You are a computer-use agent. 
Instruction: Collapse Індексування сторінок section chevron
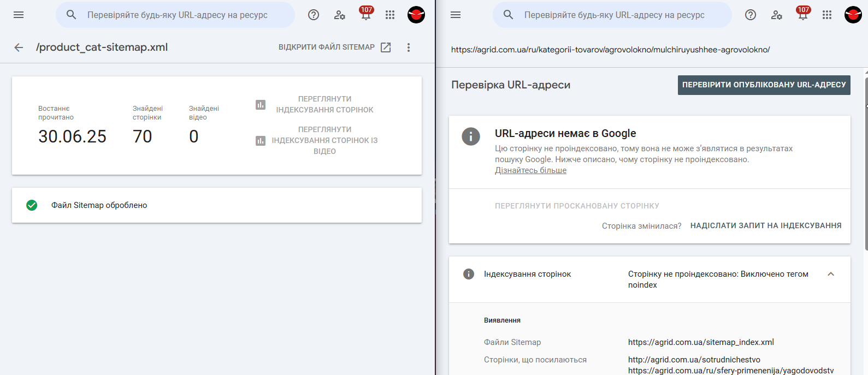[x=831, y=274]
